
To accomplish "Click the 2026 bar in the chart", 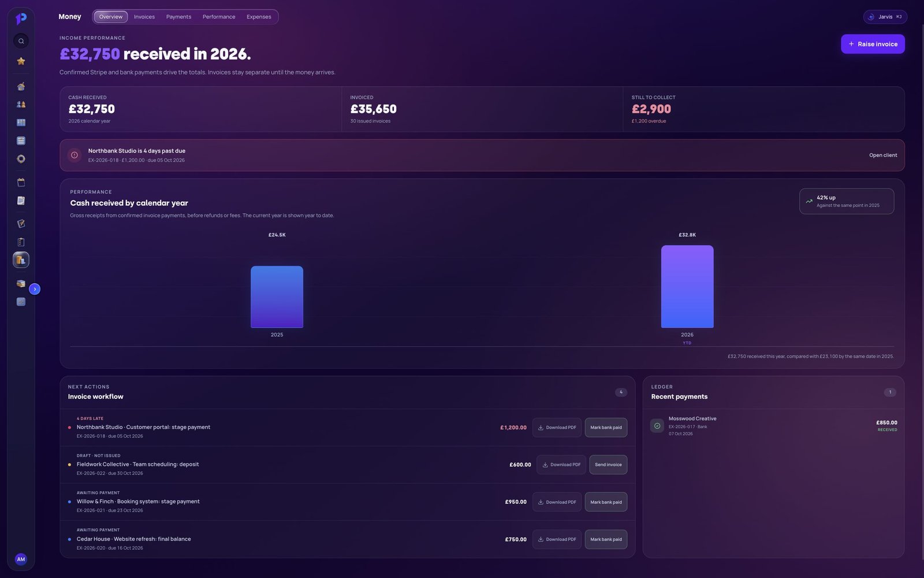I will pyautogui.click(x=687, y=287).
